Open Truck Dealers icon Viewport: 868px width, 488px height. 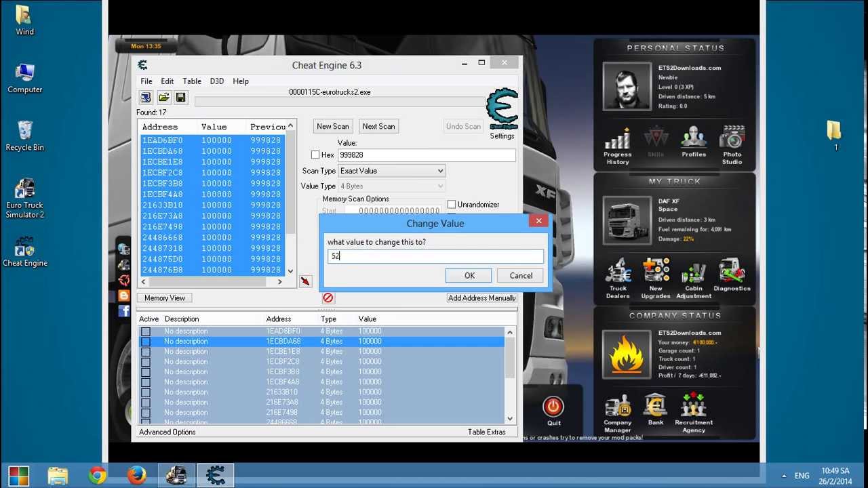pyautogui.click(x=618, y=279)
